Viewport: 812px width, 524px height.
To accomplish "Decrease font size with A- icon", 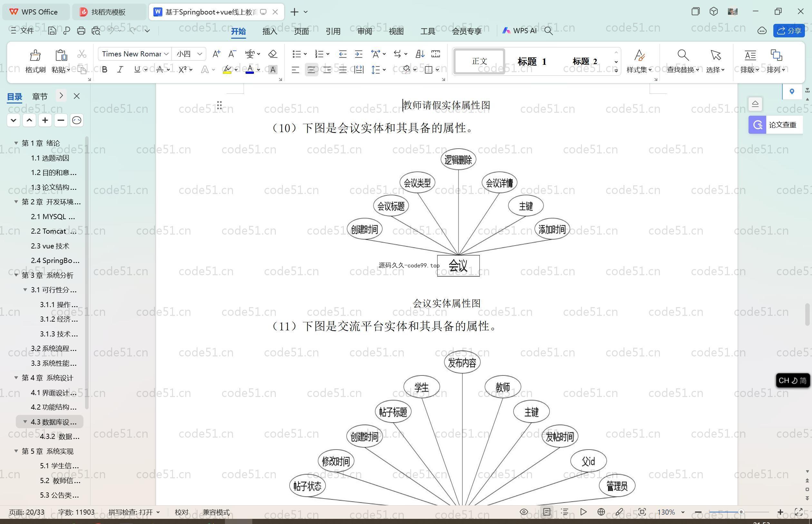I will click(x=232, y=54).
